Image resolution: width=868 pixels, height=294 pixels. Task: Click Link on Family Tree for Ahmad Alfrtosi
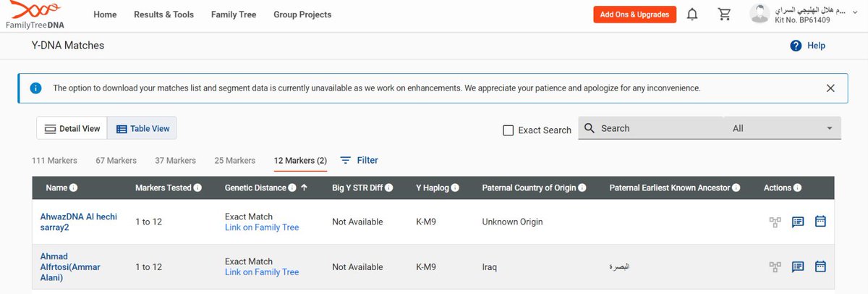(262, 272)
